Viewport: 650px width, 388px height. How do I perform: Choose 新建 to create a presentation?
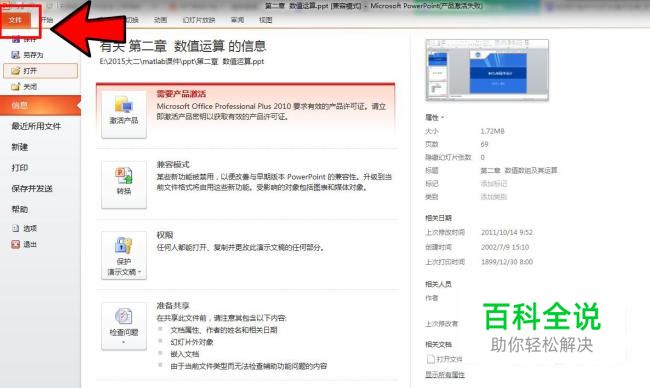tap(19, 147)
